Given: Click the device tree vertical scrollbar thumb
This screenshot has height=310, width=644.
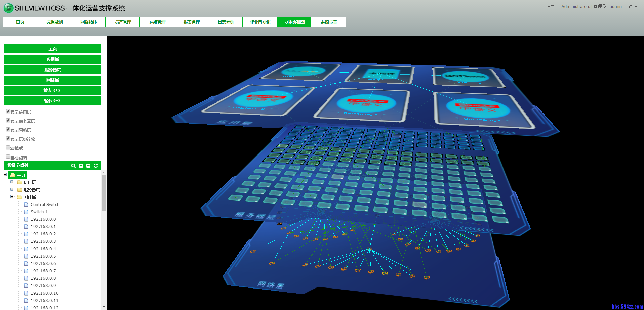Looking at the screenshot, I should [104, 193].
